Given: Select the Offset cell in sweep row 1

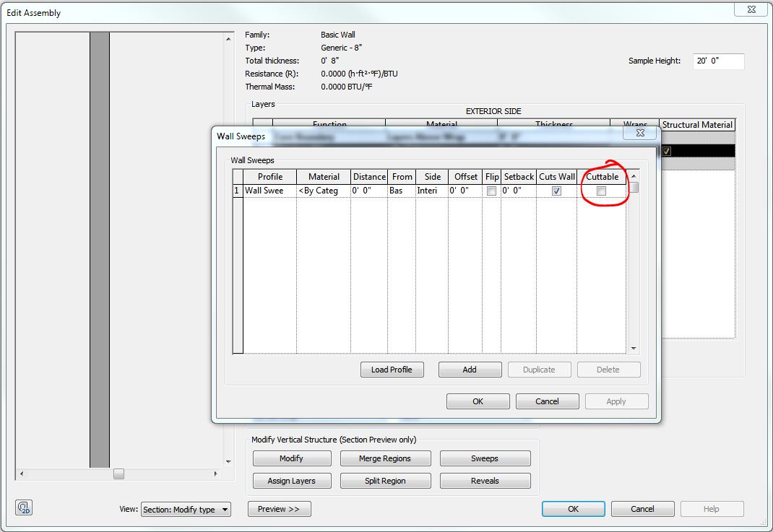Looking at the screenshot, I should (465, 191).
